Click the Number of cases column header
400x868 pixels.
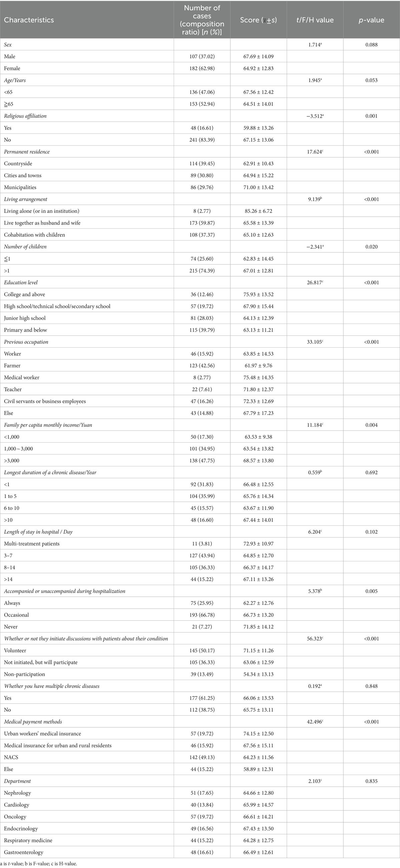[202, 20]
